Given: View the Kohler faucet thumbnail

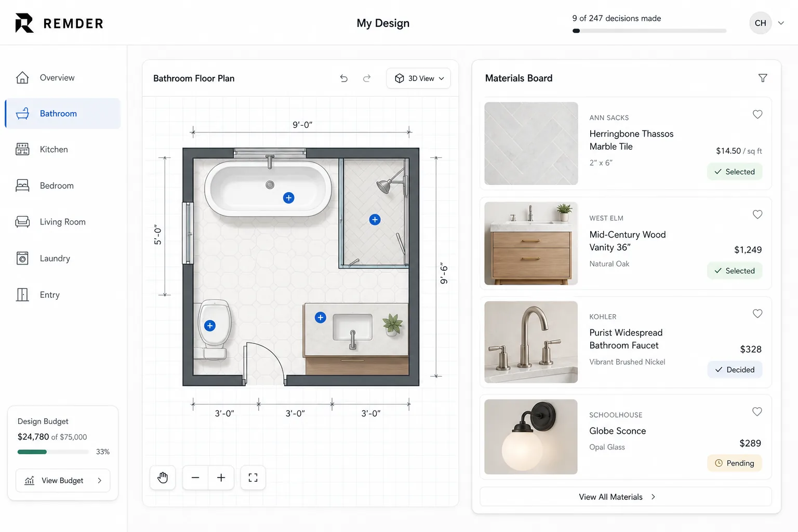Looking at the screenshot, I should pyautogui.click(x=531, y=342).
